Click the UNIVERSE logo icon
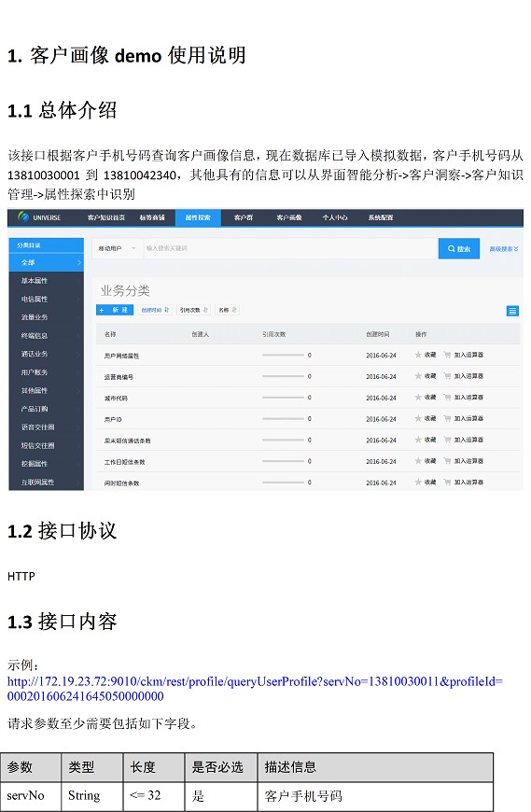The width and height of the screenshot is (531, 812). pos(22,217)
